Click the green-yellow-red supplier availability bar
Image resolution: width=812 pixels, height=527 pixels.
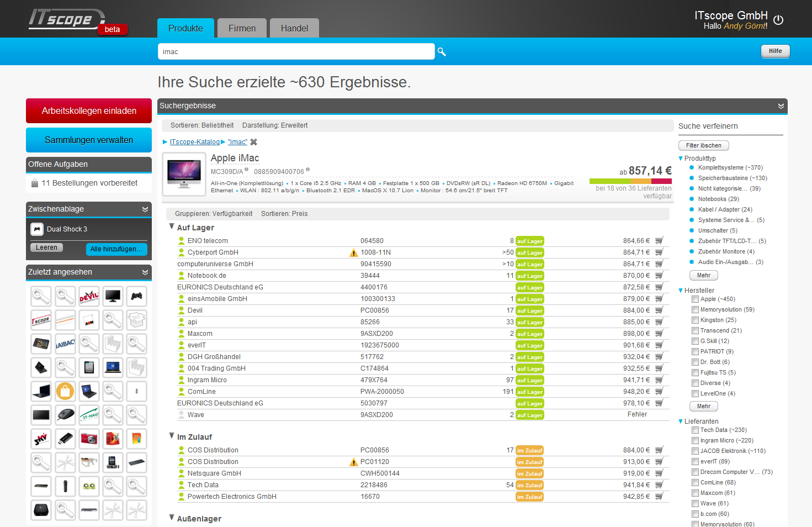point(630,181)
